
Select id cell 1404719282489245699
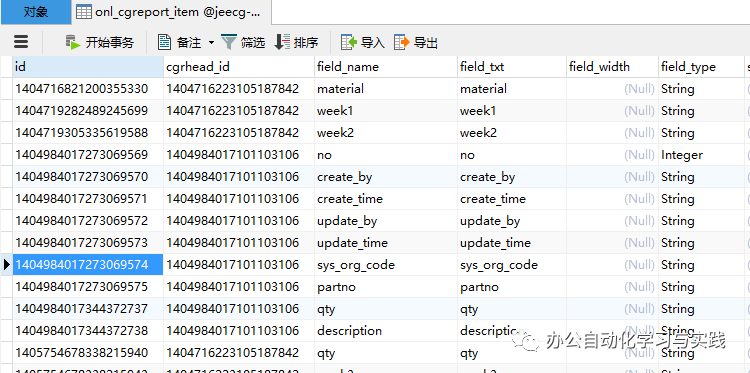point(88,111)
